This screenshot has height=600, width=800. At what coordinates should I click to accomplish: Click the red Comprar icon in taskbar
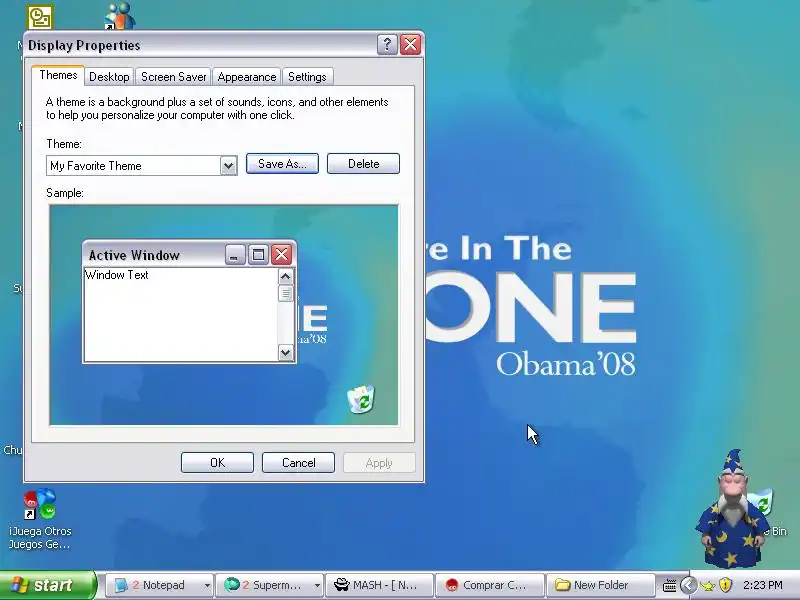(452, 585)
